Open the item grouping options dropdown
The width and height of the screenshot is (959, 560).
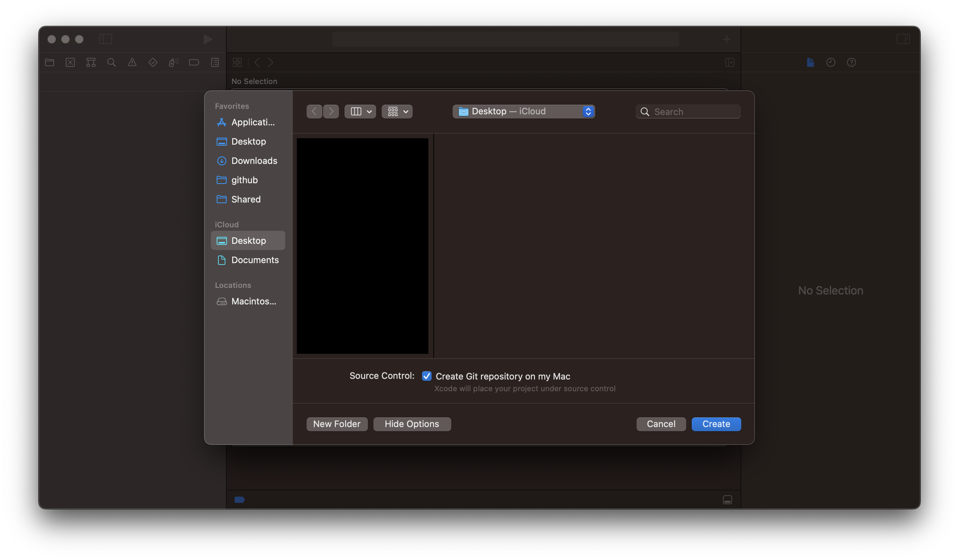[x=397, y=112]
